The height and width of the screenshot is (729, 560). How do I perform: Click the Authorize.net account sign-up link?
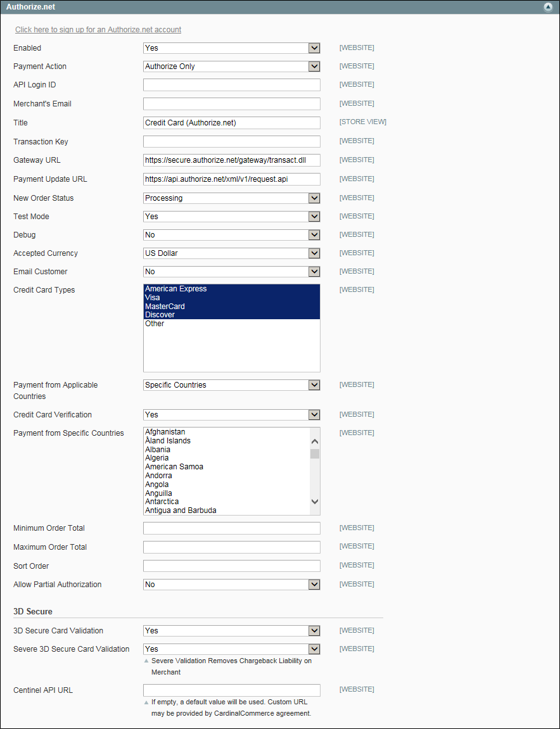click(x=98, y=29)
